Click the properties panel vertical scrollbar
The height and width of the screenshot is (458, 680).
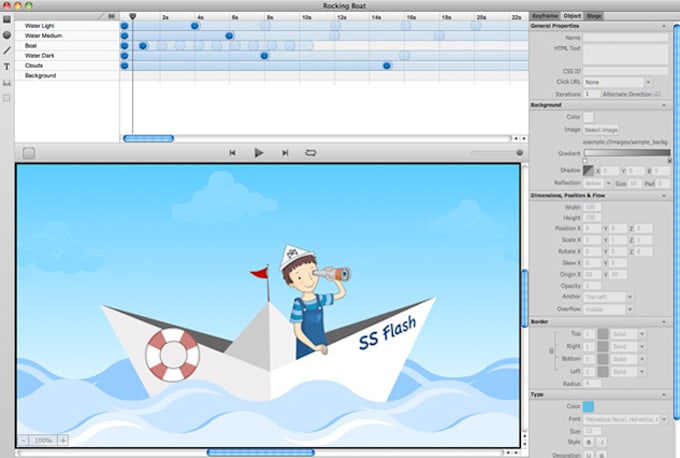[x=676, y=221]
